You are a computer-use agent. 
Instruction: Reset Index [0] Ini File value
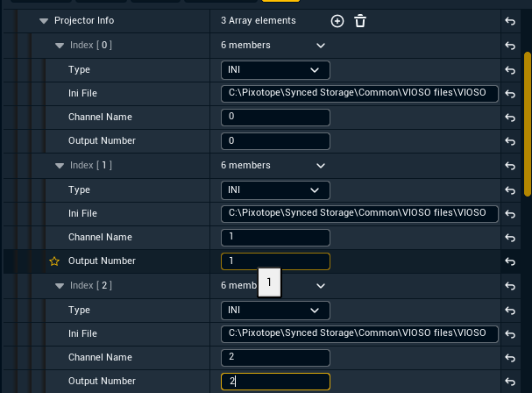(x=510, y=93)
